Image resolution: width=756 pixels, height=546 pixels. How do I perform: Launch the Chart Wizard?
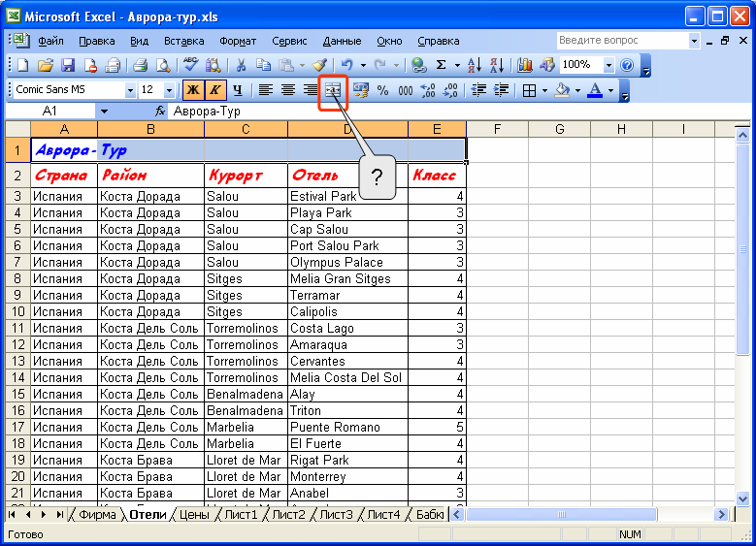pos(525,65)
